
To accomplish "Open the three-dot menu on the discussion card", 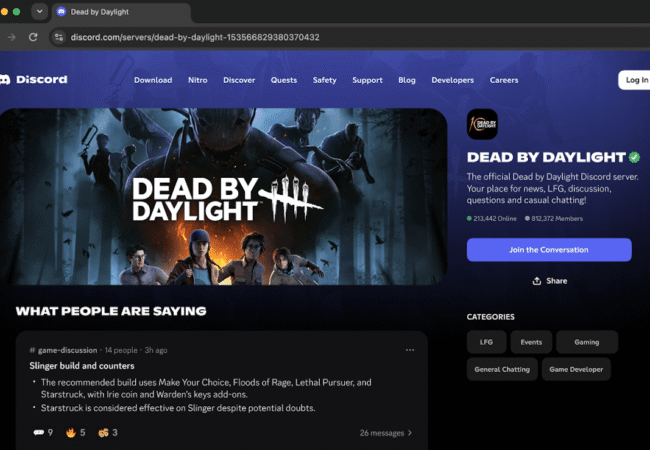I will [410, 350].
